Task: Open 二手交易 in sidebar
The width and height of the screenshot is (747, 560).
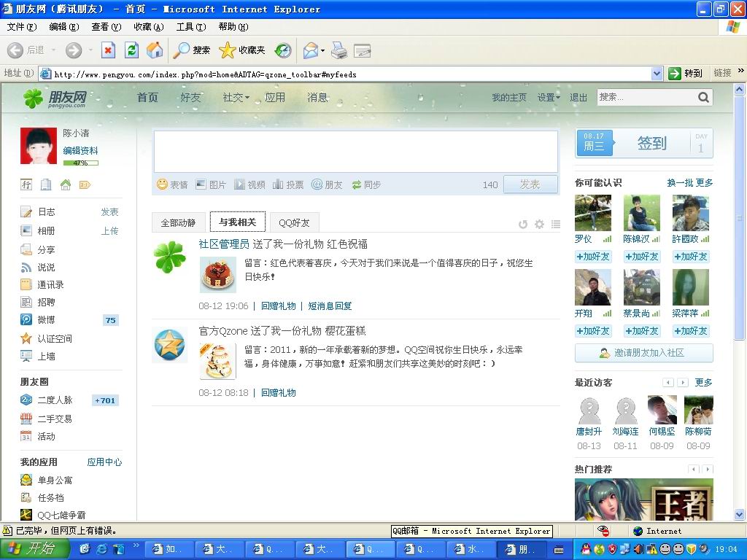Action: click(55, 419)
